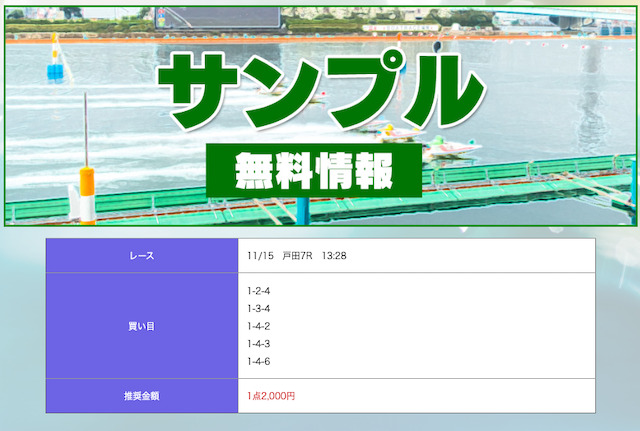Click the 1-4-6 bet combination

click(259, 361)
